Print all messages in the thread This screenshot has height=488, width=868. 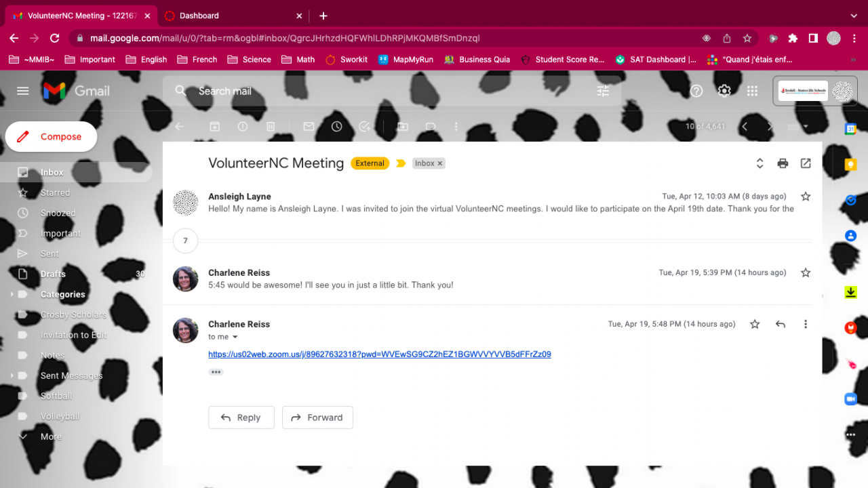pyautogui.click(x=783, y=163)
